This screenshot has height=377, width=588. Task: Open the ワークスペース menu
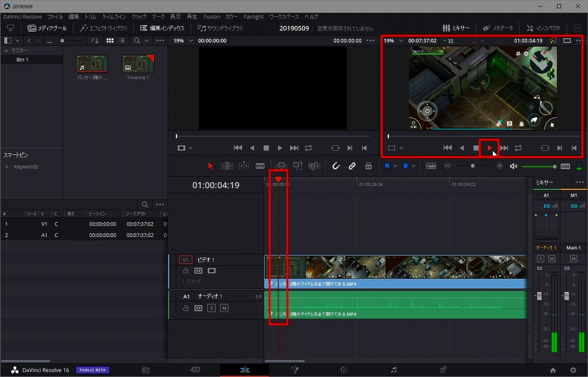click(284, 17)
